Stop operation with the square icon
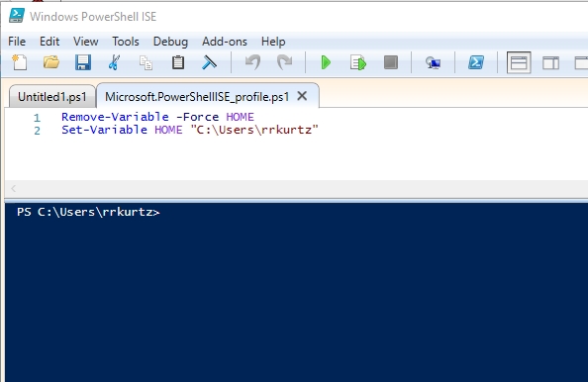Image resolution: width=588 pixels, height=382 pixels. click(x=391, y=62)
